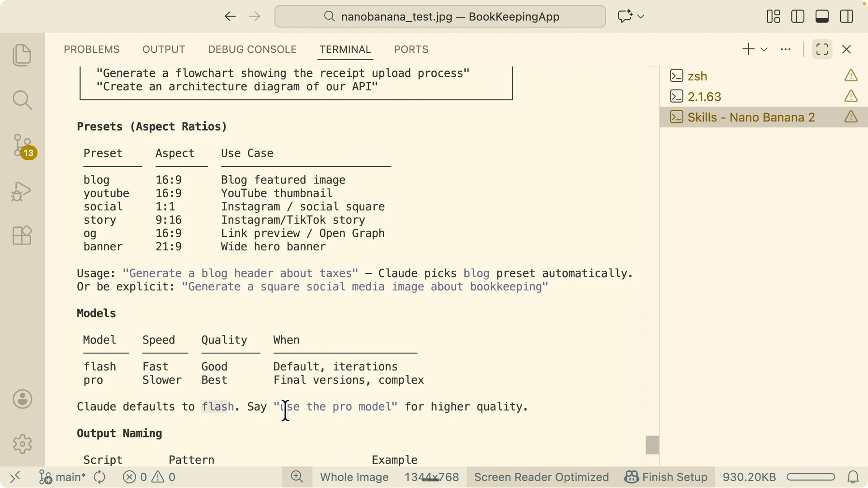Toggle the secondary side bar

(x=847, y=17)
